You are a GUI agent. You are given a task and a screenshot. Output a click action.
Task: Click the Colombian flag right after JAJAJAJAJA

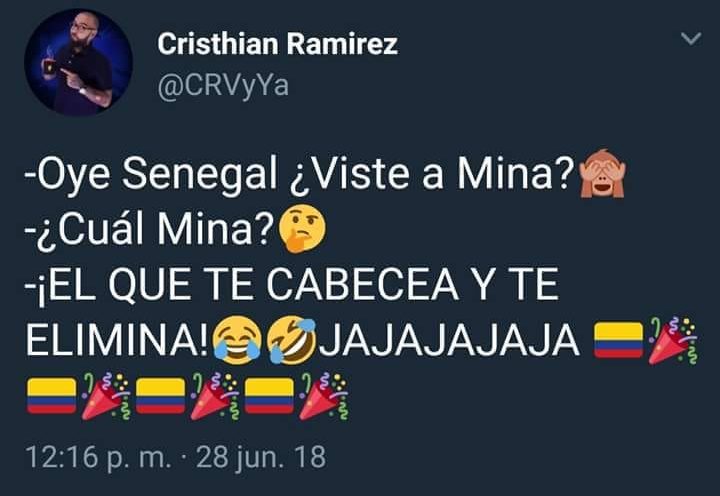pyautogui.click(x=618, y=340)
